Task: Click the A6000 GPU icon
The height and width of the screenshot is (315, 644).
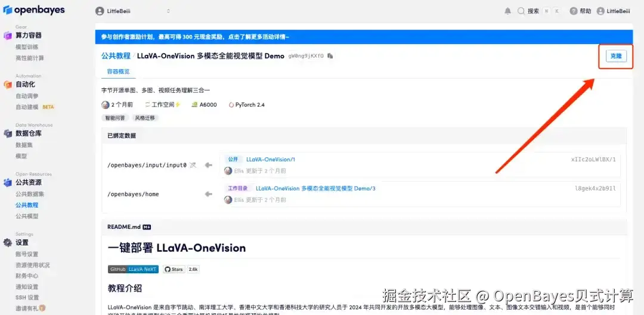Action: click(194, 105)
